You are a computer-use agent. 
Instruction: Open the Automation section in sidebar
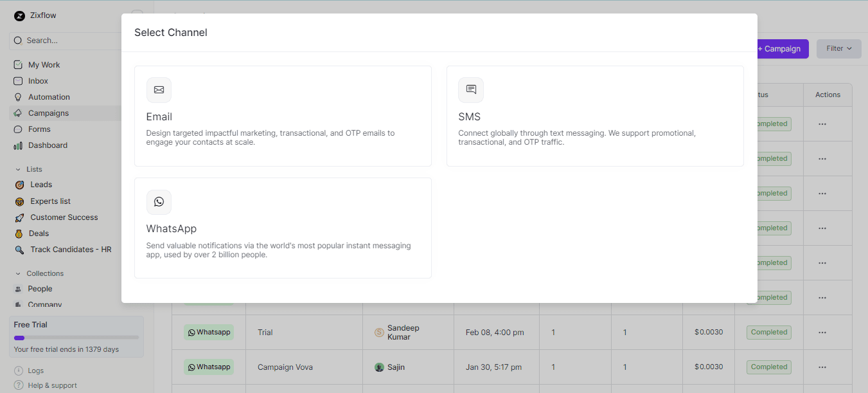49,96
